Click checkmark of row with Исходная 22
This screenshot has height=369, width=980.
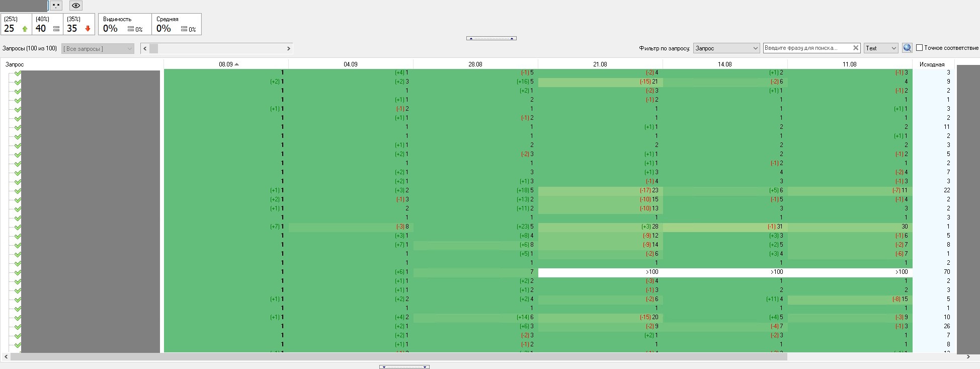point(18,191)
